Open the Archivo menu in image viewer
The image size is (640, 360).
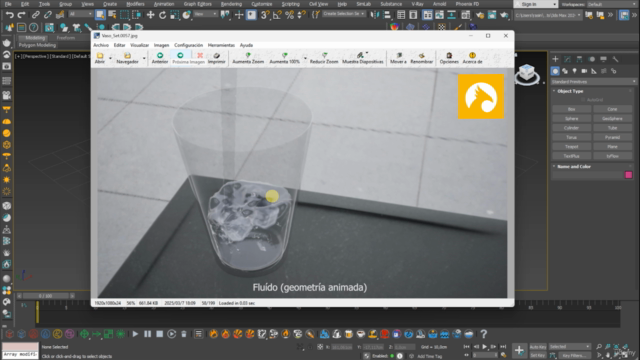101,45
